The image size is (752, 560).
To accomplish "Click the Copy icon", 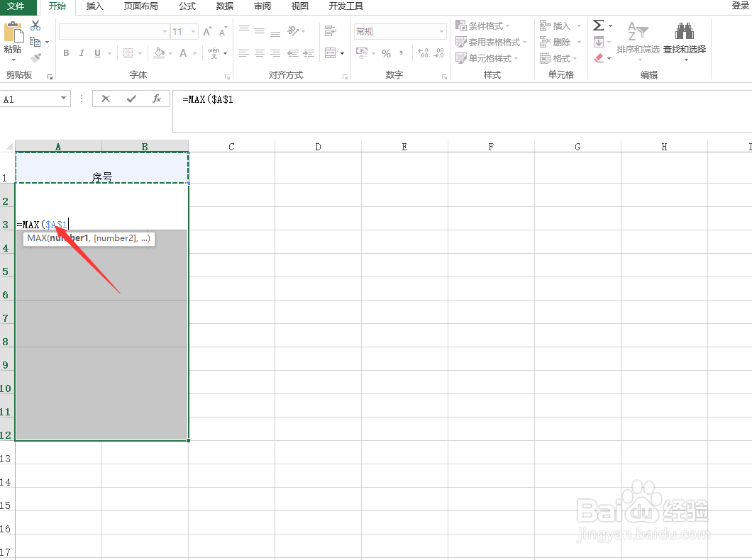I will pos(35,42).
